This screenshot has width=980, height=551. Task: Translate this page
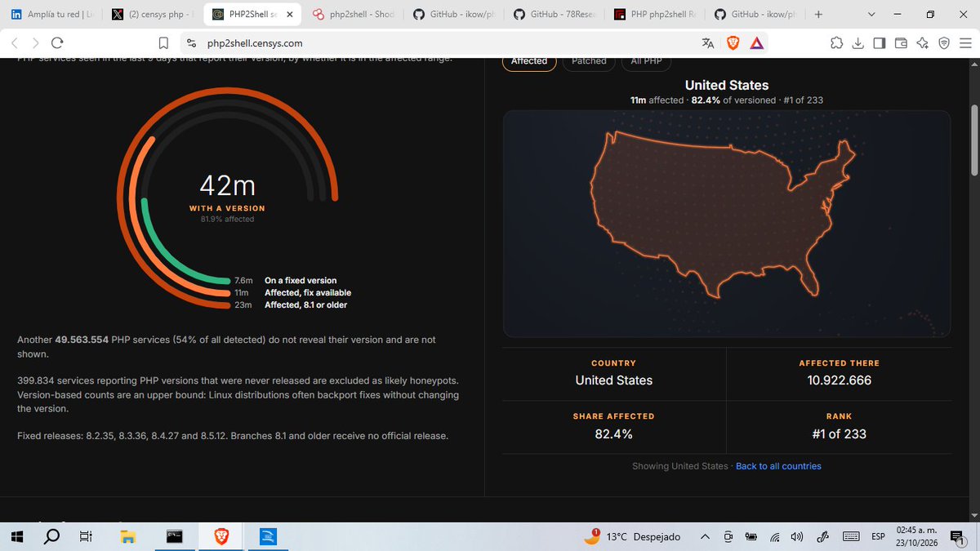click(x=707, y=43)
